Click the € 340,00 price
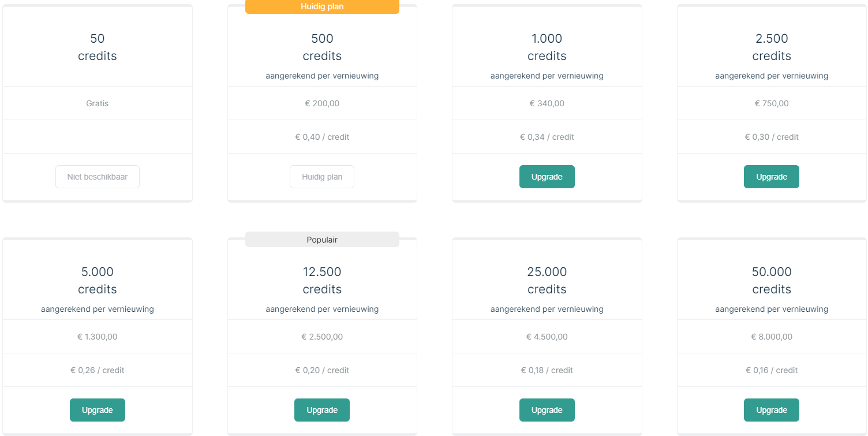 (x=547, y=103)
